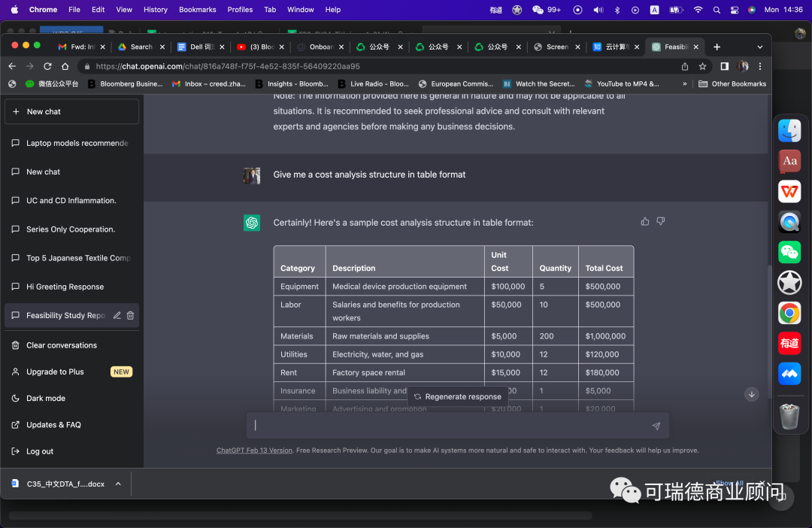812x528 pixels.
Task: Open Google Chrome from the dock
Action: pyautogui.click(x=789, y=314)
